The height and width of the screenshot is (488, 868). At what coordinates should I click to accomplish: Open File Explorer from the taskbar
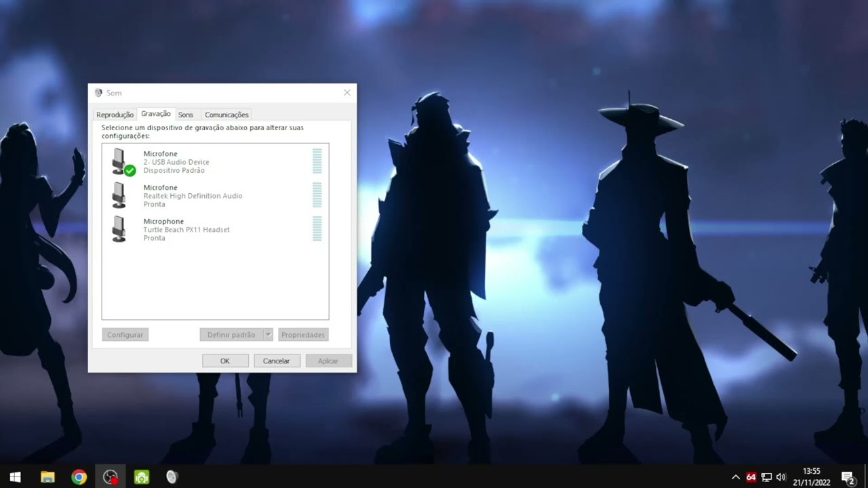click(x=47, y=477)
